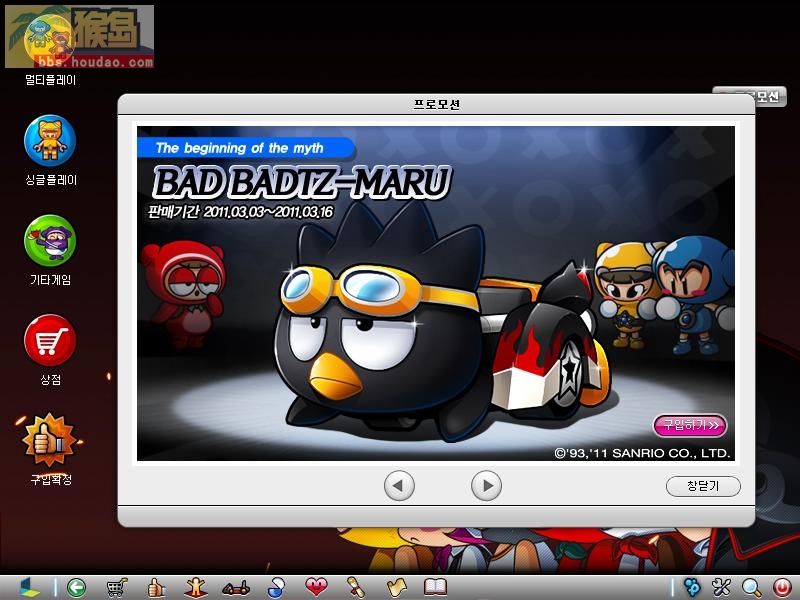Click the kart vehicle icon in bottom toolbar

(x=236, y=589)
